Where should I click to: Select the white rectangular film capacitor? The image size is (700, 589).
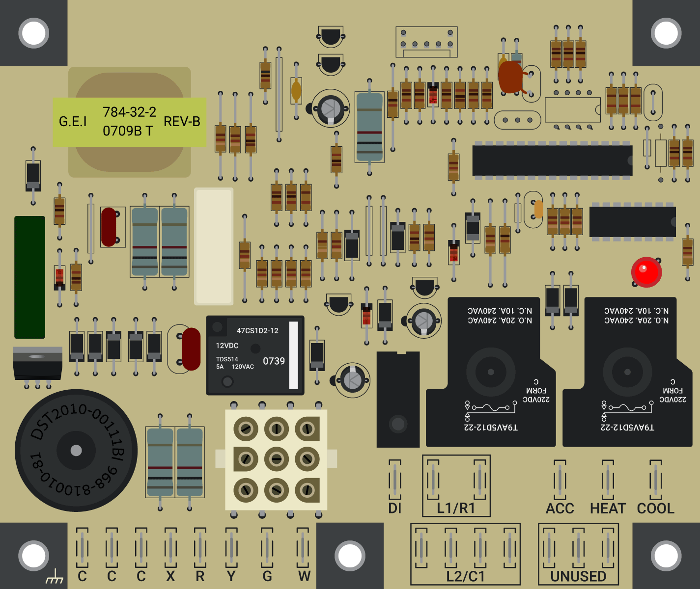point(214,246)
